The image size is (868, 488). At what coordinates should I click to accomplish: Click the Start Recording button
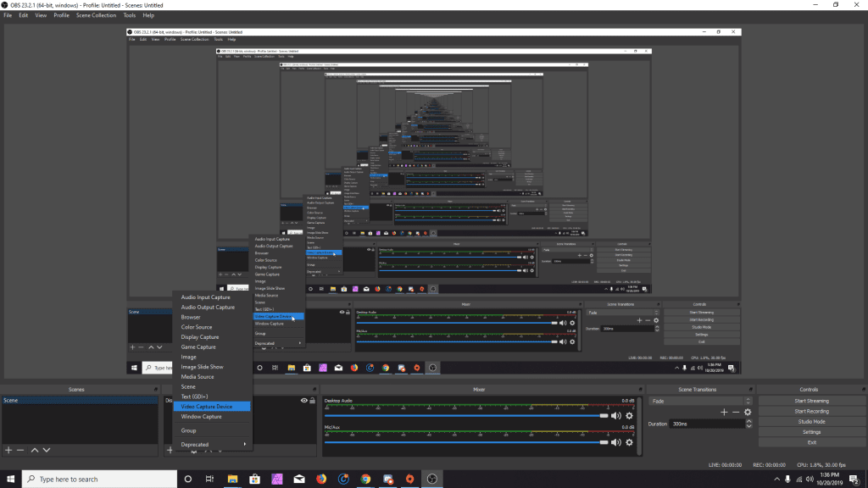point(811,412)
